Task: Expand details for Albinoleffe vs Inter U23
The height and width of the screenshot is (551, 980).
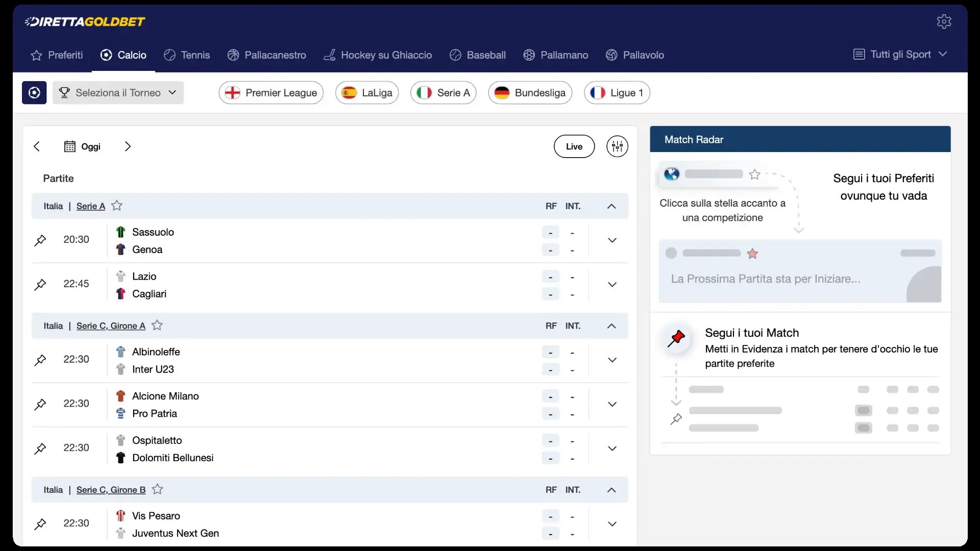Action: point(612,360)
